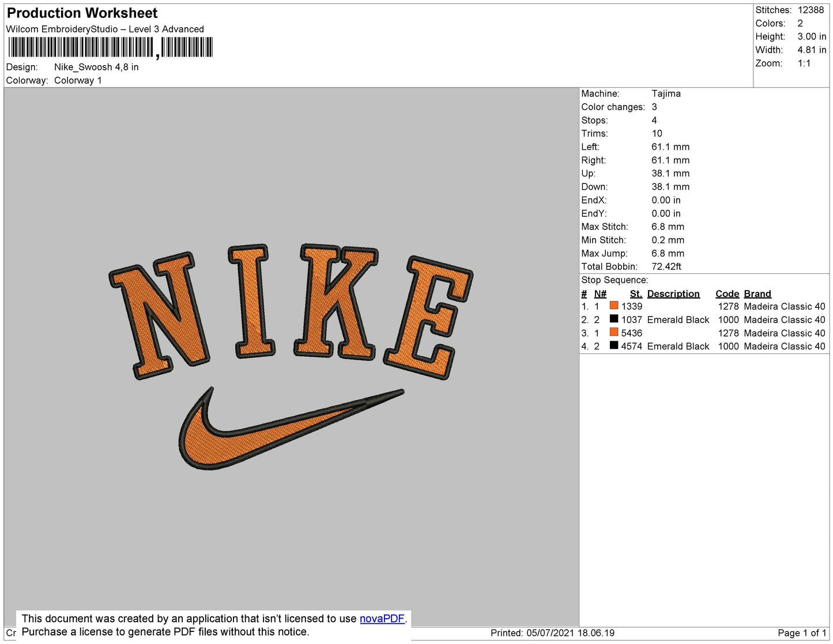Select the Trims value '10'
Viewport: 833px width, 644px height.
(x=657, y=133)
